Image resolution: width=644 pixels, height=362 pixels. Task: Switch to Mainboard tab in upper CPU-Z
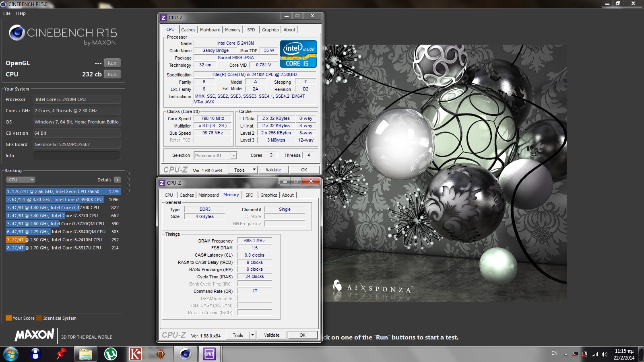coord(210,30)
